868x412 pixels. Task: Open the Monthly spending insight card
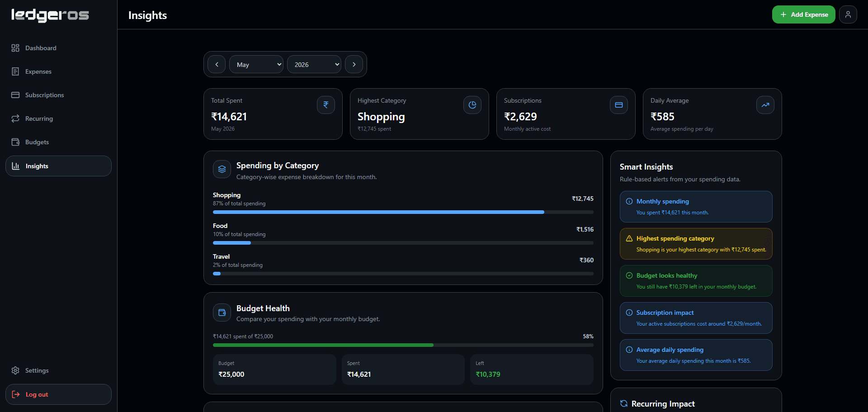(x=696, y=207)
